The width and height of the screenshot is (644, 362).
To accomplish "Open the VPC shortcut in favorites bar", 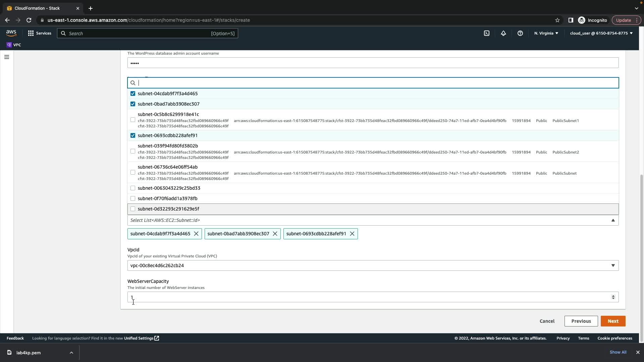I will click(14, 45).
